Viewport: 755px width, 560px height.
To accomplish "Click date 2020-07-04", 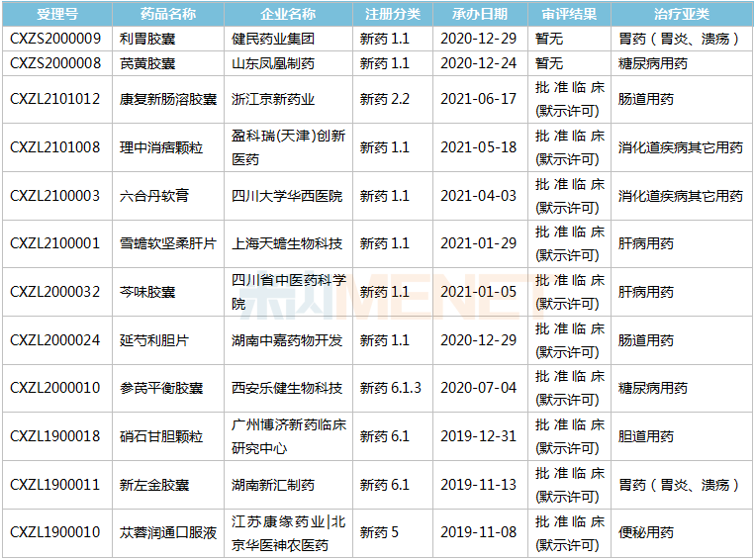I will point(478,388).
